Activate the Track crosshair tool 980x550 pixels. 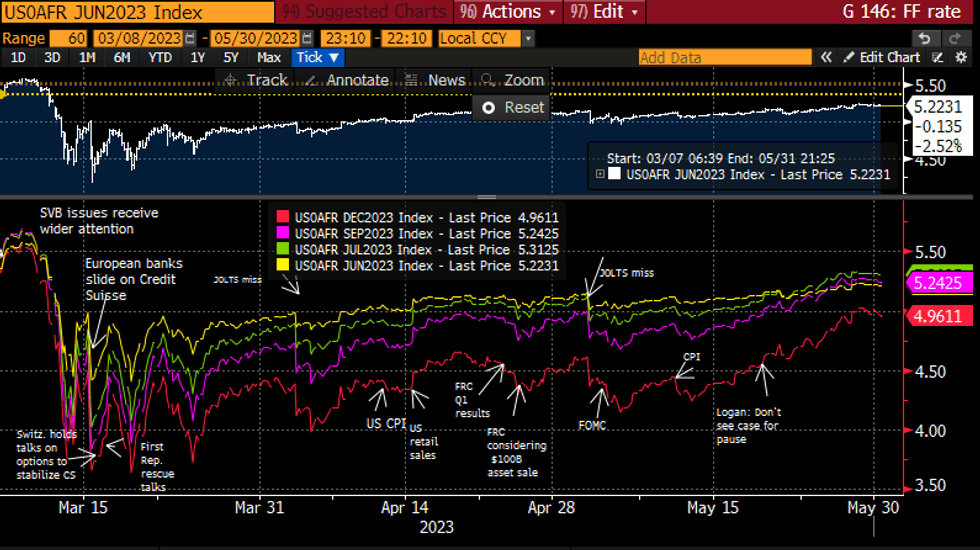coord(256,80)
